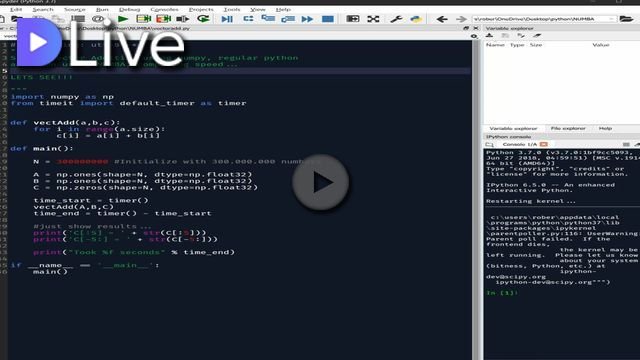
Task: Undock the editor pane
Action: (466, 28)
